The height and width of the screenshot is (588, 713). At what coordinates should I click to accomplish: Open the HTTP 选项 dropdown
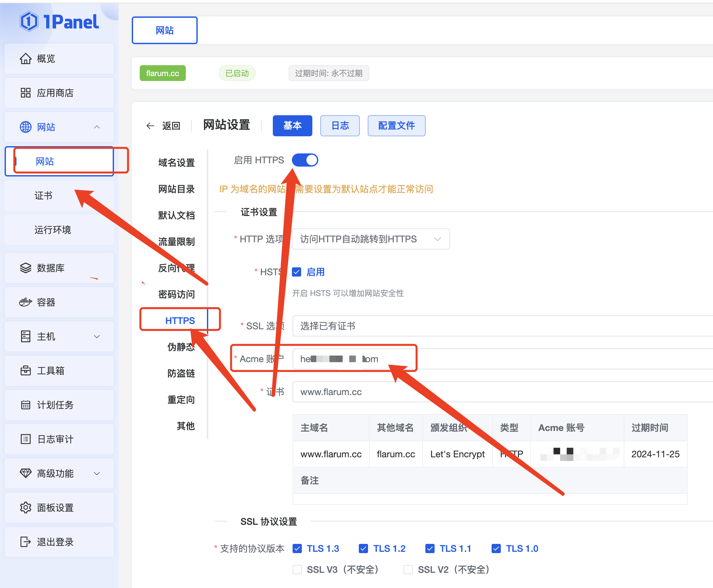371,239
